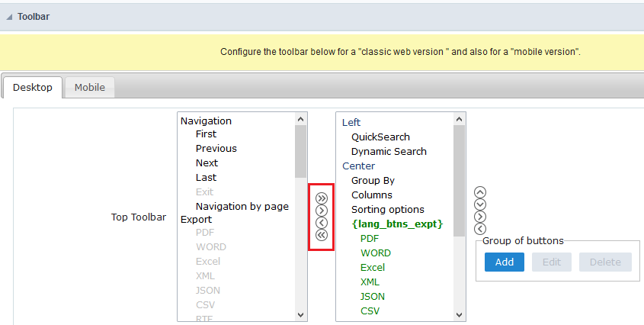Click the move-all-left double arrow icon
This screenshot has width=644, height=325.
coord(321,235)
